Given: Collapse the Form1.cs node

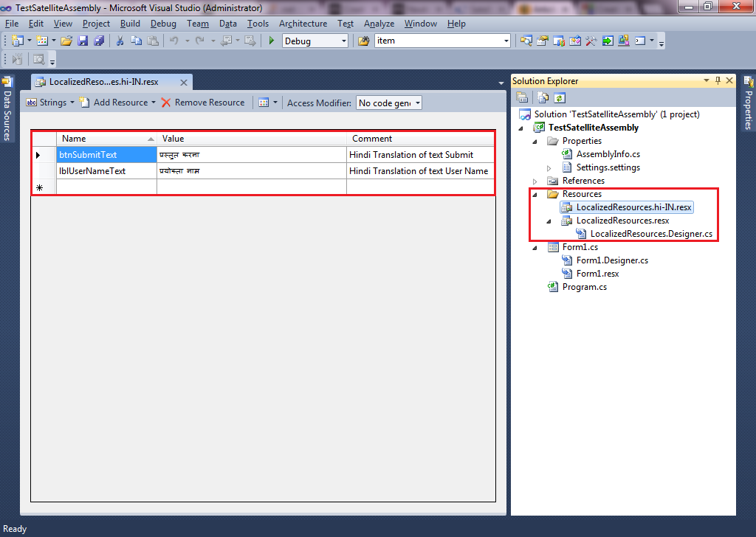Looking at the screenshot, I should [535, 248].
